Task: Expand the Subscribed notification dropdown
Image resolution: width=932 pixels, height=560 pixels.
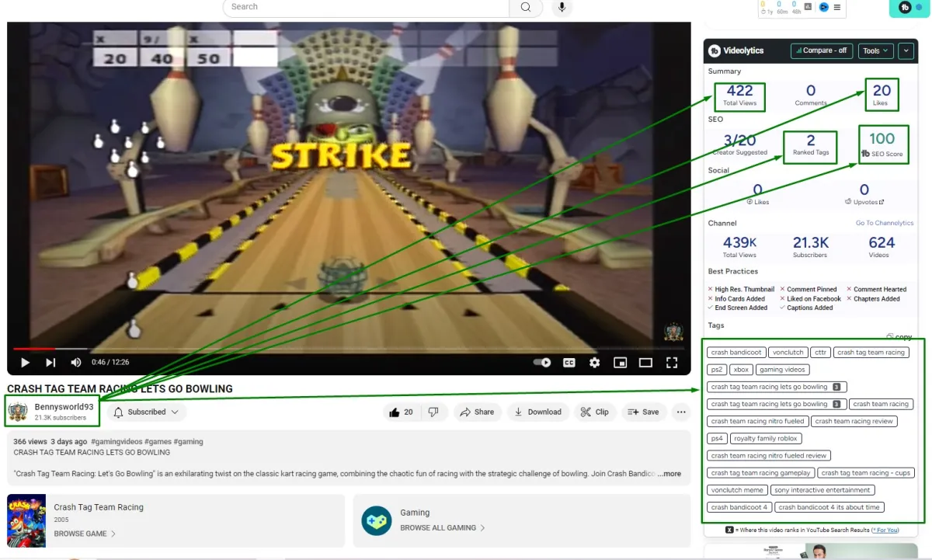Action: click(147, 412)
